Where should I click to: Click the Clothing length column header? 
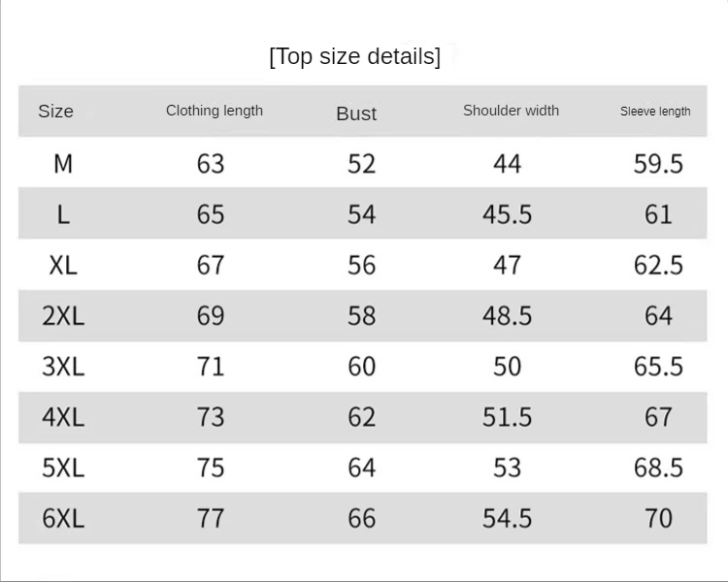pyautogui.click(x=215, y=111)
